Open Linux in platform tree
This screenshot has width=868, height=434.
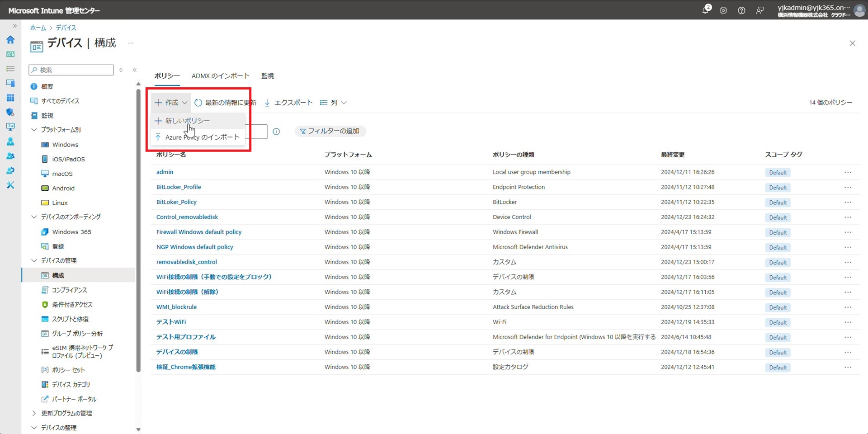60,203
